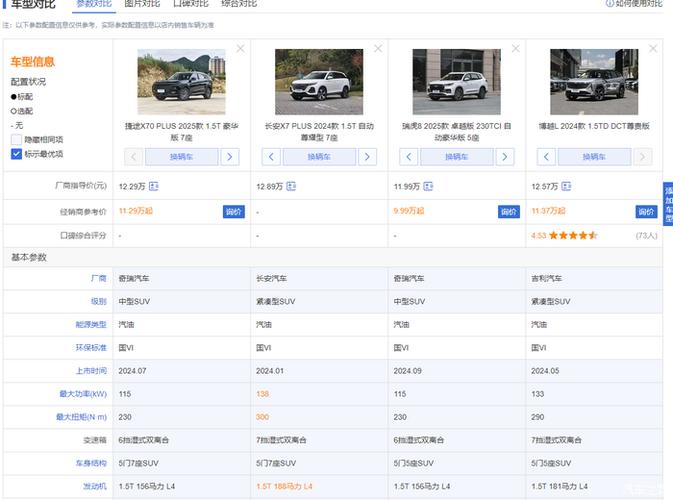
Task: Click 询价 button for 11.37万起
Action: coord(646,212)
